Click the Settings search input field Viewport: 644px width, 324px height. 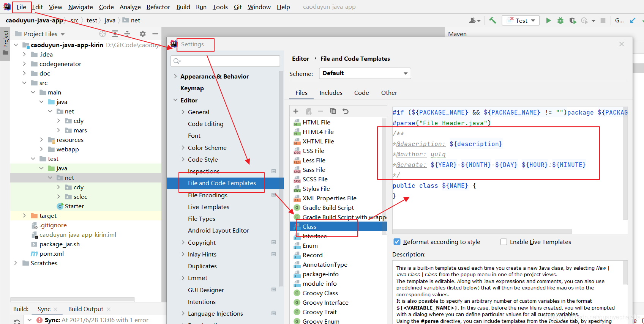click(x=226, y=61)
